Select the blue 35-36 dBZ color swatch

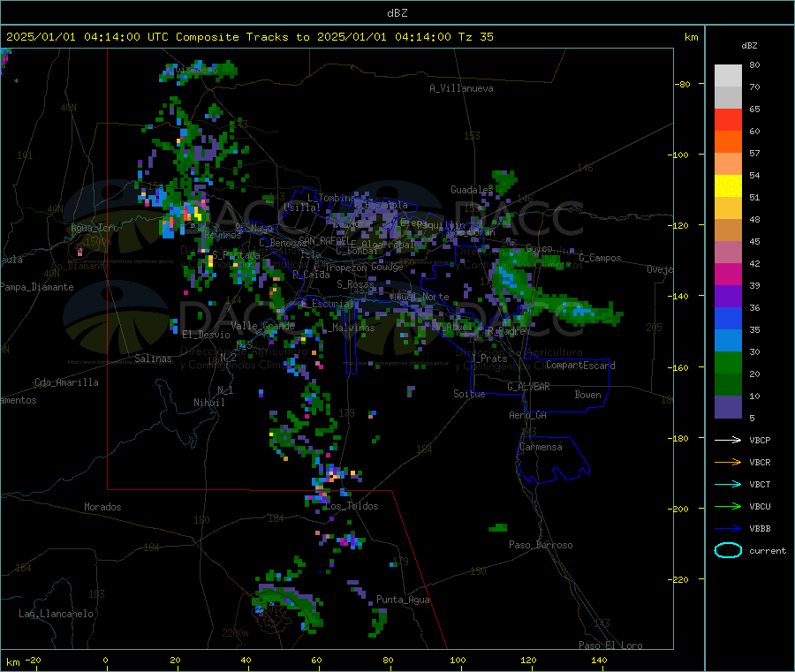[x=728, y=318]
